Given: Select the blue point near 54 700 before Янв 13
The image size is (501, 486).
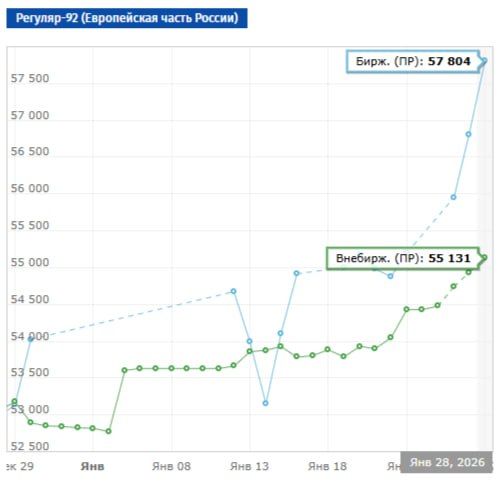Looking at the screenshot, I should pyautogui.click(x=234, y=291).
